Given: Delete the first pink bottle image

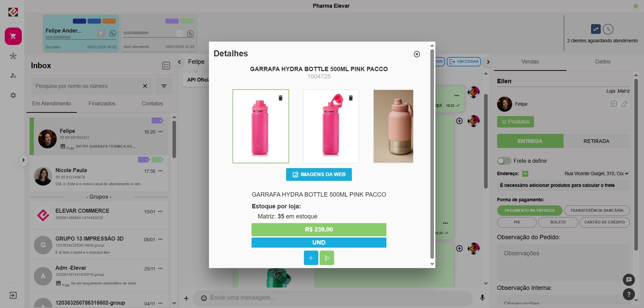Looking at the screenshot, I should point(280,98).
